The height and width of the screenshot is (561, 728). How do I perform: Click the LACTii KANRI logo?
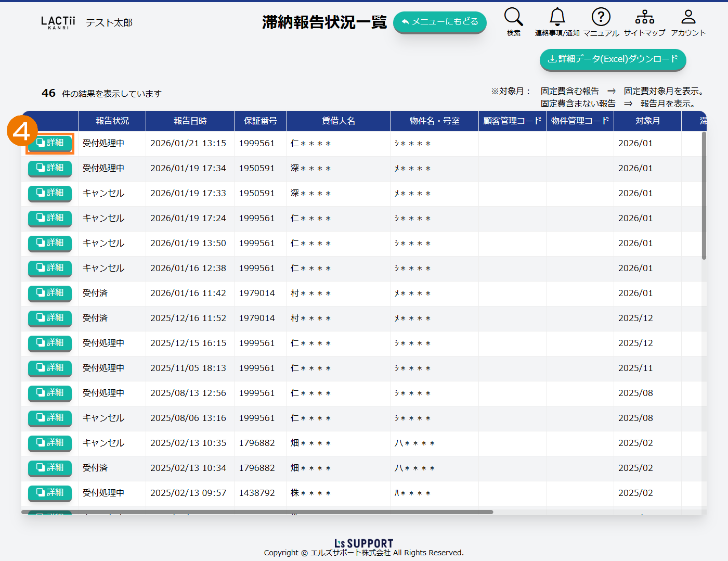(x=58, y=22)
